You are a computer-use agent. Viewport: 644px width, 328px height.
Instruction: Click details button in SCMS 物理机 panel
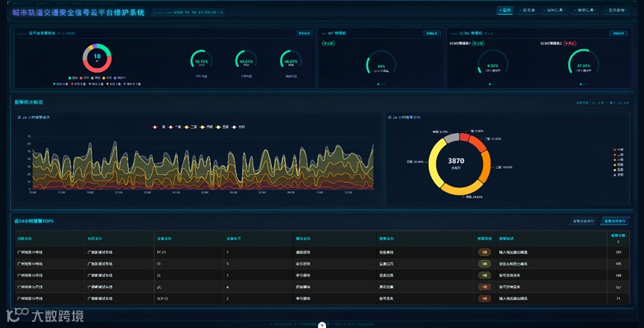coord(618,33)
